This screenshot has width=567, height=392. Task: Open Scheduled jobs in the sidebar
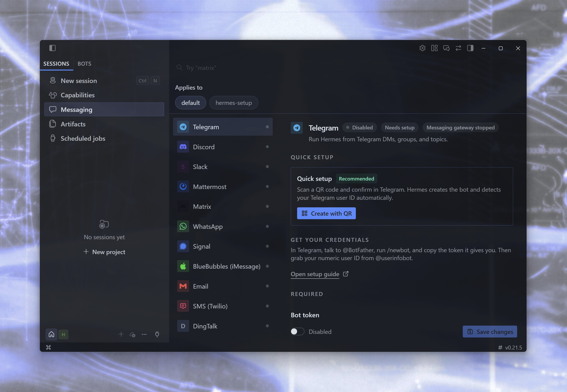point(104,138)
